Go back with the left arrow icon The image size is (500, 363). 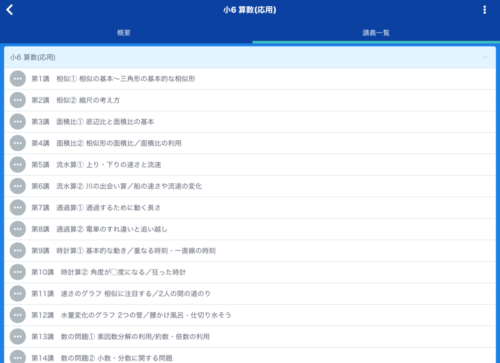point(10,10)
